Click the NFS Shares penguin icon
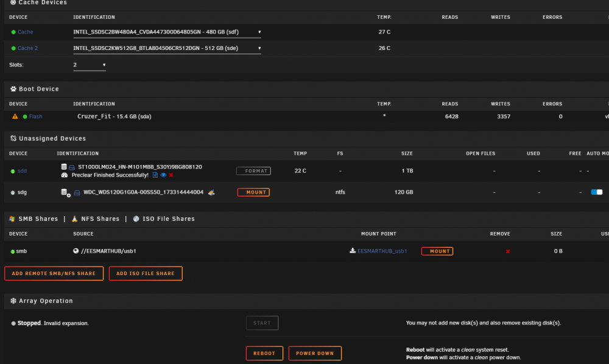 point(74,219)
